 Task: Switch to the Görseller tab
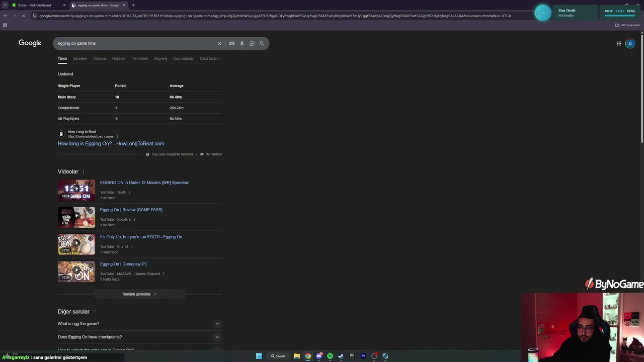[80, 59]
